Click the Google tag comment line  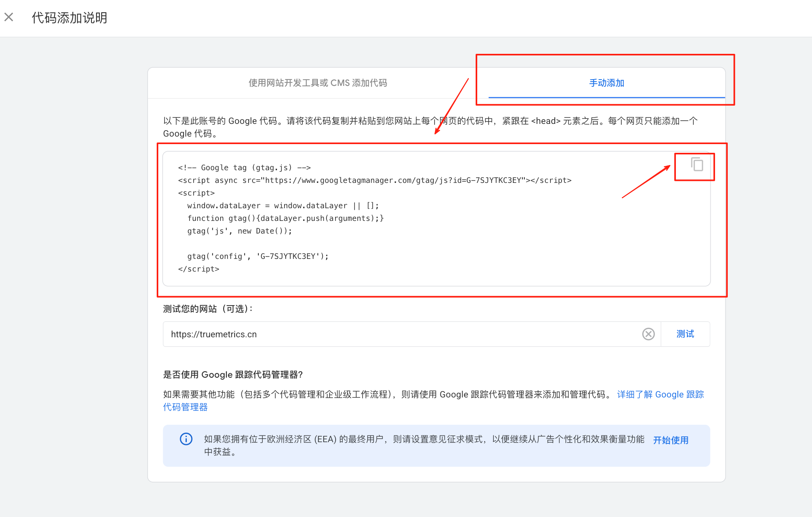244,168
